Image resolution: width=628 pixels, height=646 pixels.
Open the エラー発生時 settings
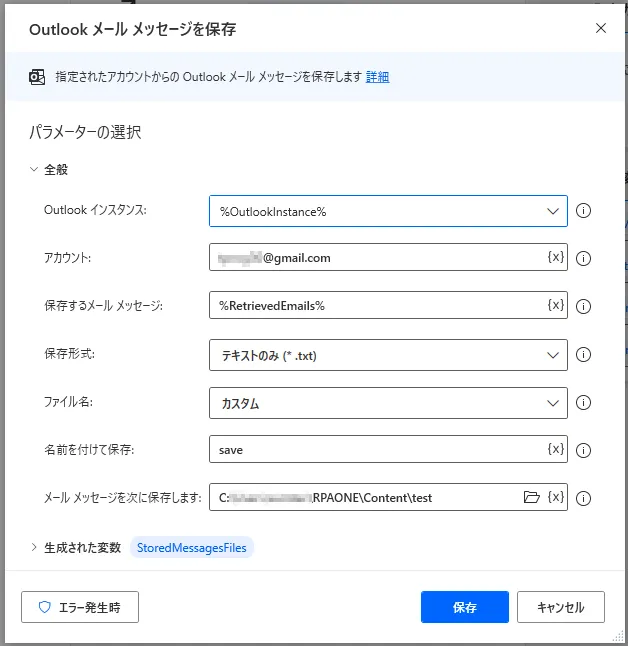pyautogui.click(x=80, y=607)
